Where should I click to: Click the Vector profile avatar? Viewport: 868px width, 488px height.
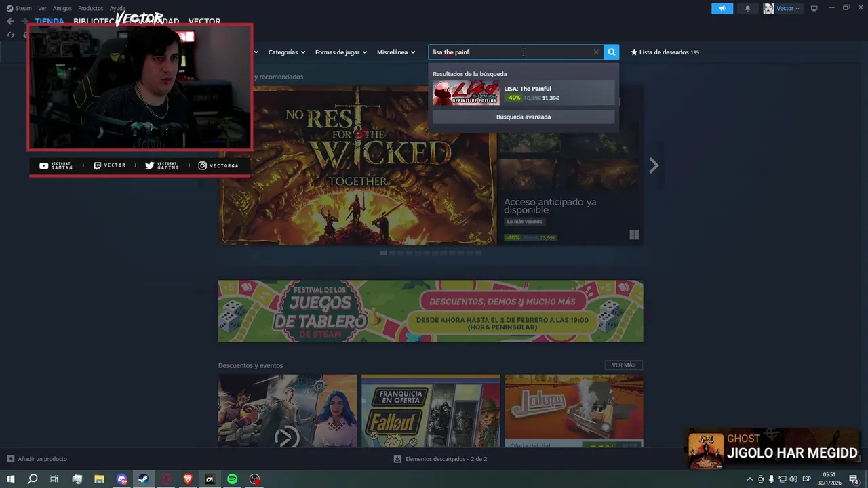pos(768,8)
